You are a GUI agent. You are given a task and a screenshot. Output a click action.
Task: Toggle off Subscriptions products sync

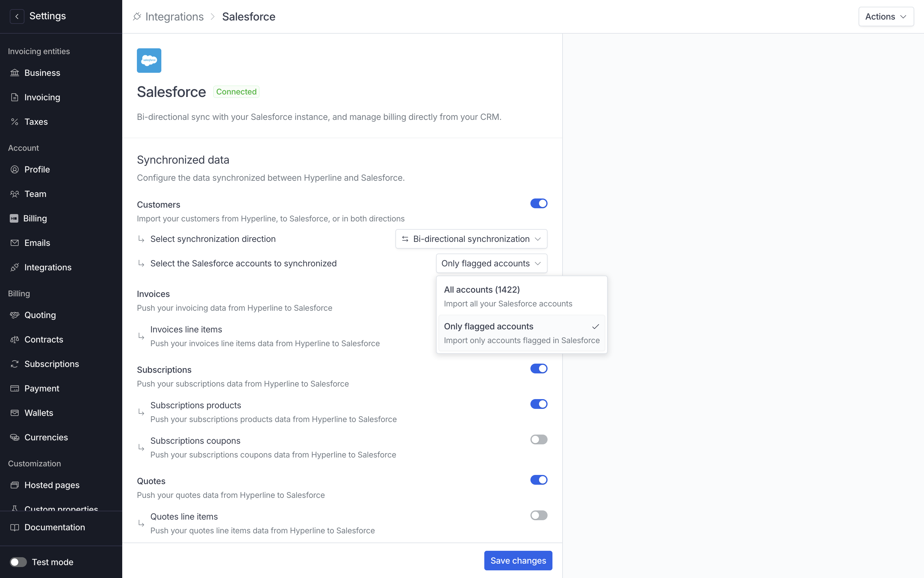pyautogui.click(x=538, y=404)
